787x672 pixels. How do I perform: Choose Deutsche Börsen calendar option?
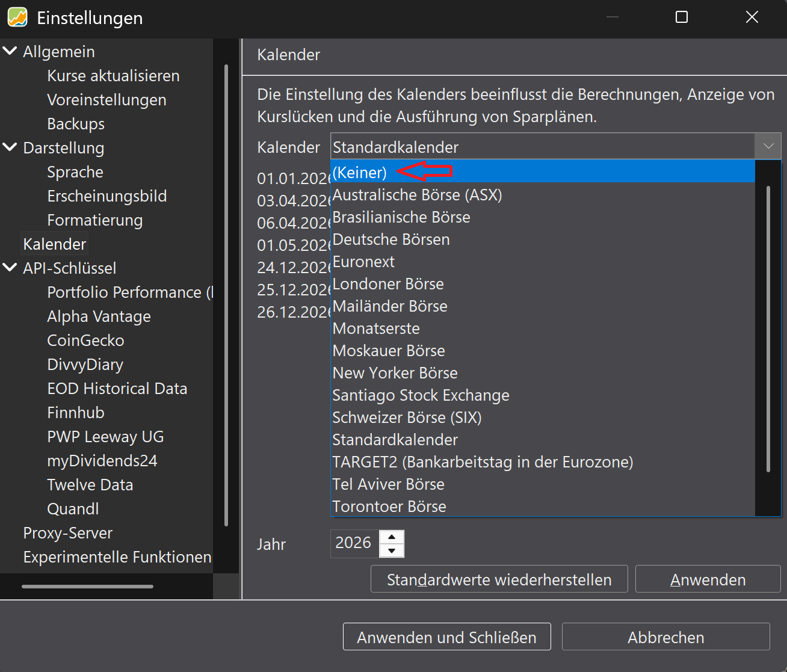coord(391,239)
